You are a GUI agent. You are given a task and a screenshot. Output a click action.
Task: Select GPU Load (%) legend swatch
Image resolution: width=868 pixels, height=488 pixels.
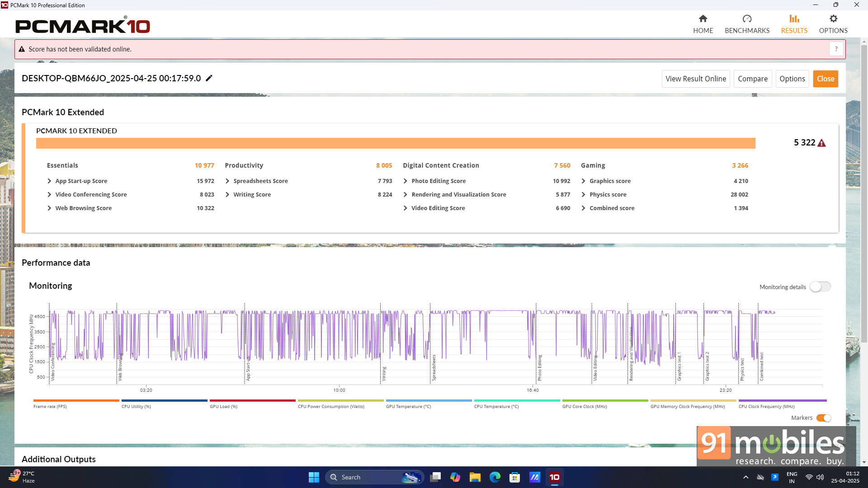tap(252, 400)
